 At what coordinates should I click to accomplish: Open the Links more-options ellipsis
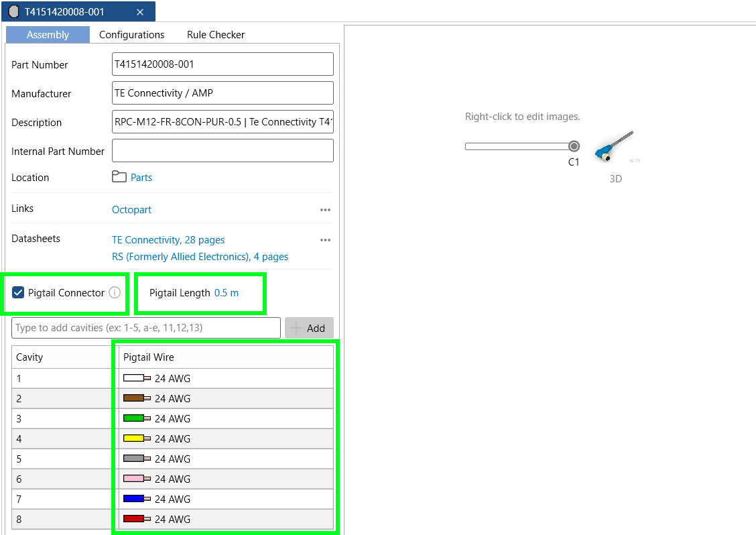[x=326, y=210]
